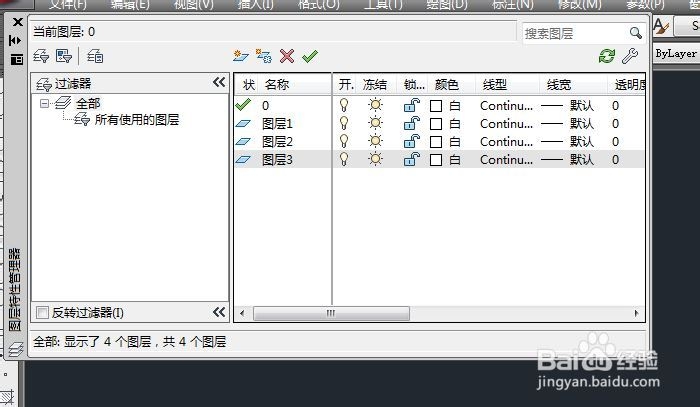Turn off 图层3 with lightbulb
Image resolution: width=700 pixels, height=407 pixels.
tap(344, 159)
